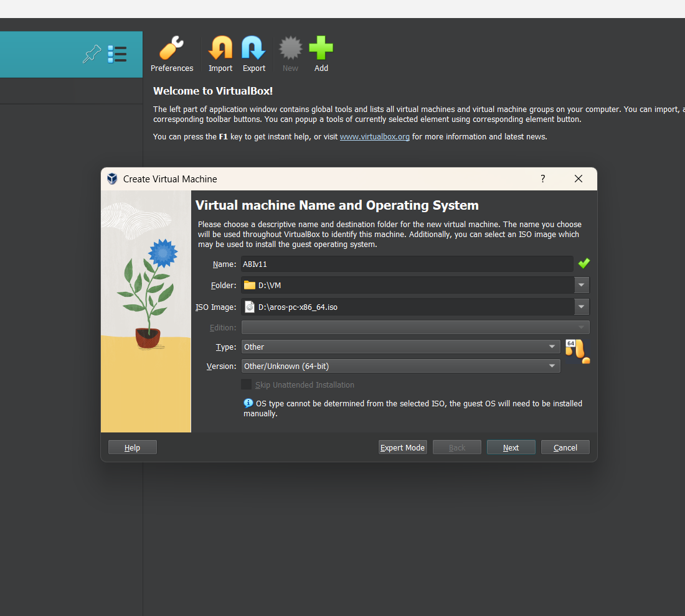Click the dialog help question mark

[542, 179]
